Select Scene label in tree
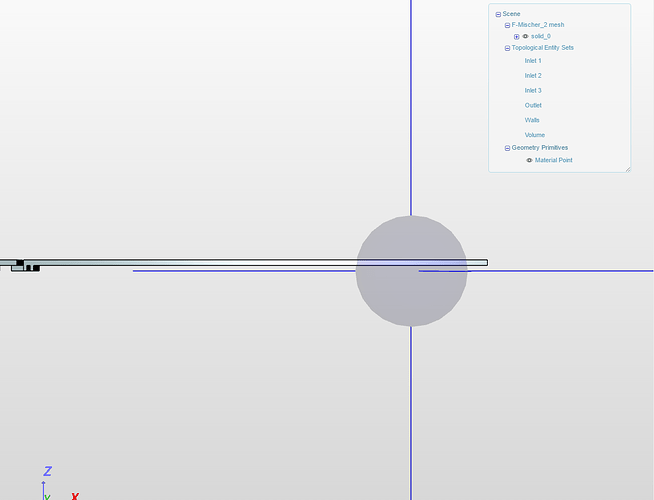654x500 pixels. (x=511, y=14)
